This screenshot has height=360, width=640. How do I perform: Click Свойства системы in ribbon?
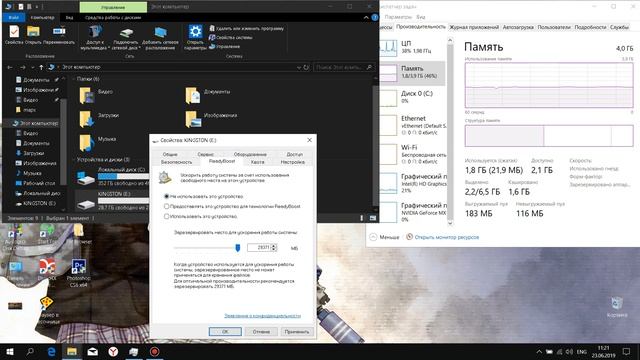[231, 38]
